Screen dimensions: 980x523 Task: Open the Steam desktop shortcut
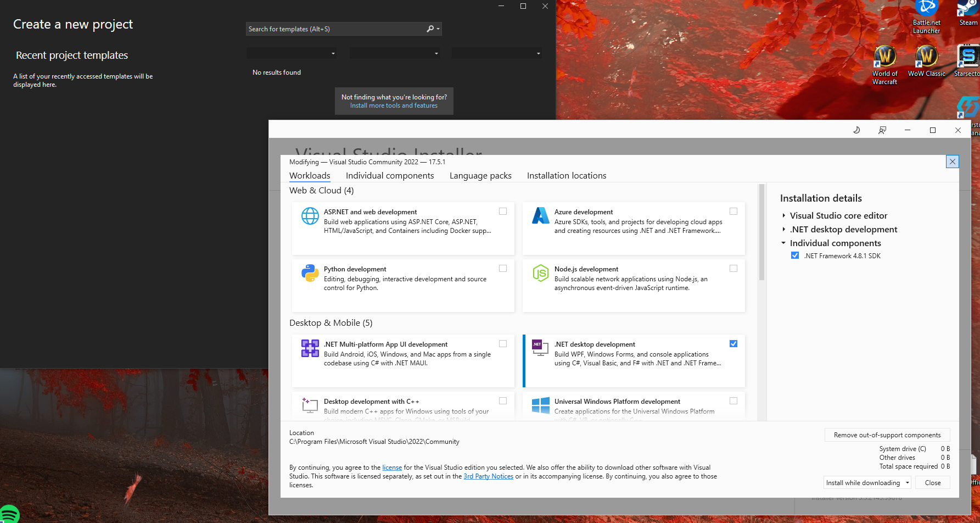pos(968,13)
